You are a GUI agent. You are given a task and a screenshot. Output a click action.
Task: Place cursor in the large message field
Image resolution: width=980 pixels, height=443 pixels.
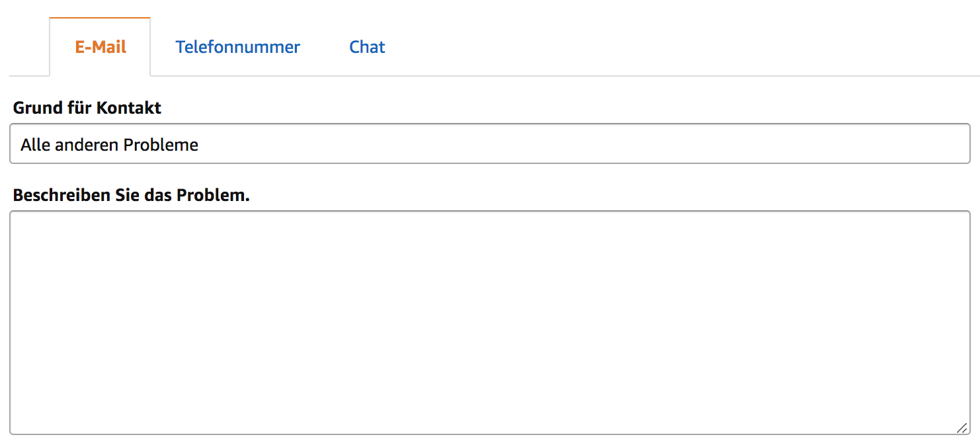490,323
